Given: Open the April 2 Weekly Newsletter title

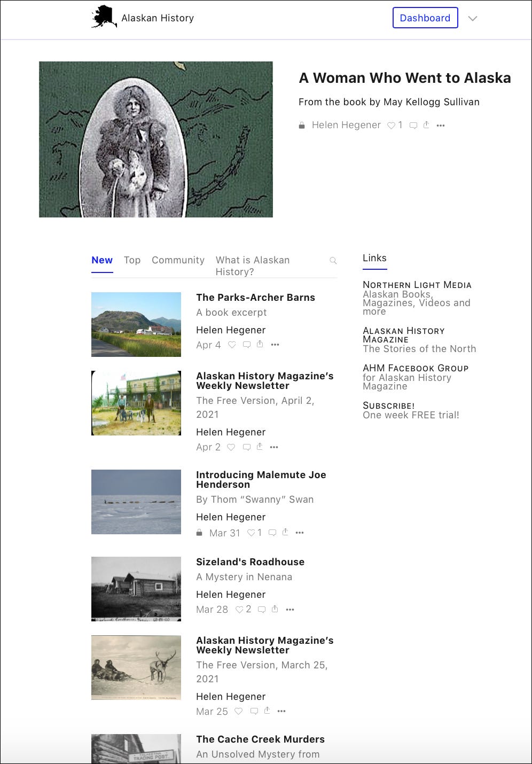Looking at the screenshot, I should point(265,381).
